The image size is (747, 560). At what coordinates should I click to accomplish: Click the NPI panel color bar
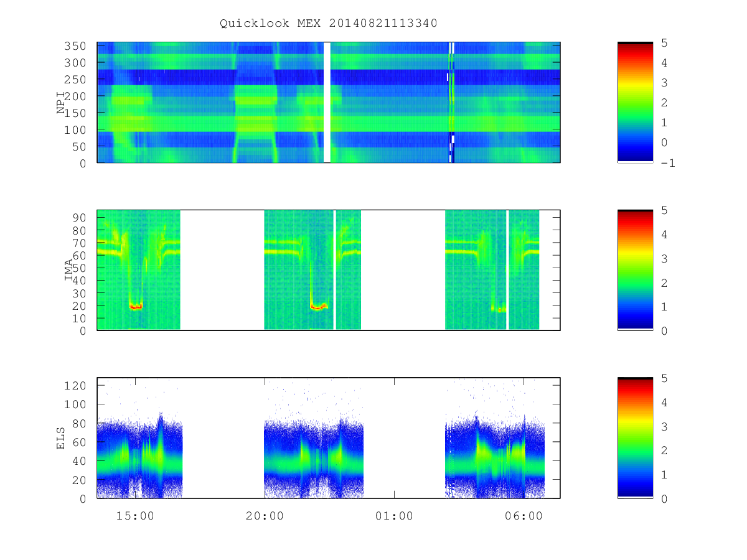click(x=635, y=102)
